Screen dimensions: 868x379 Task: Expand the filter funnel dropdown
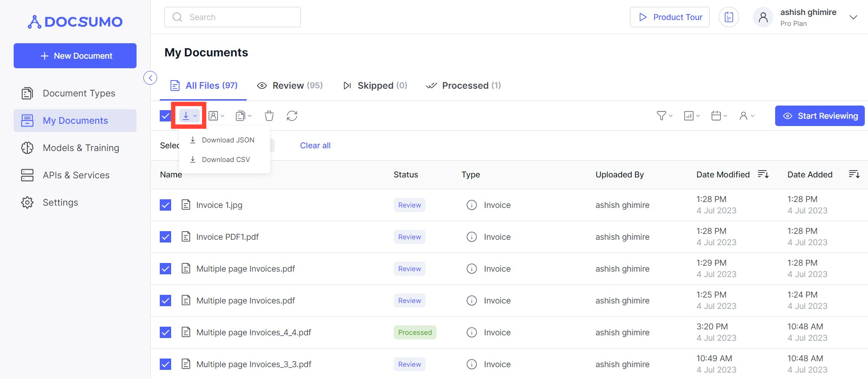click(x=664, y=116)
